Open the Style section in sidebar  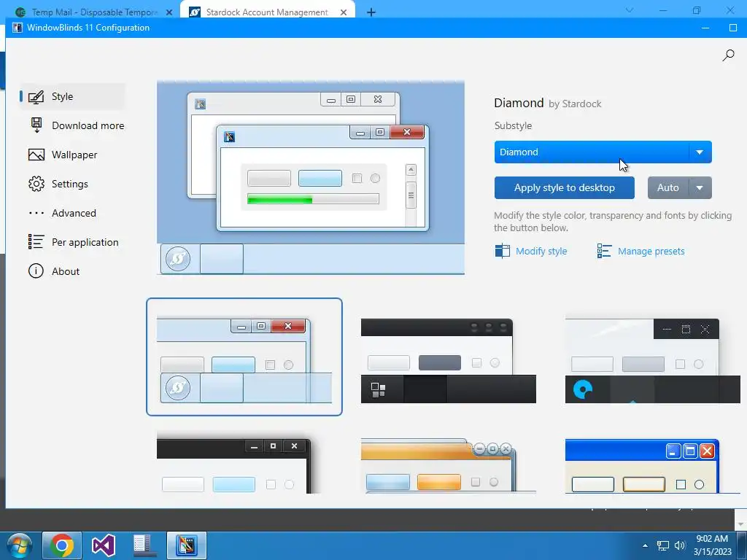click(x=71, y=96)
